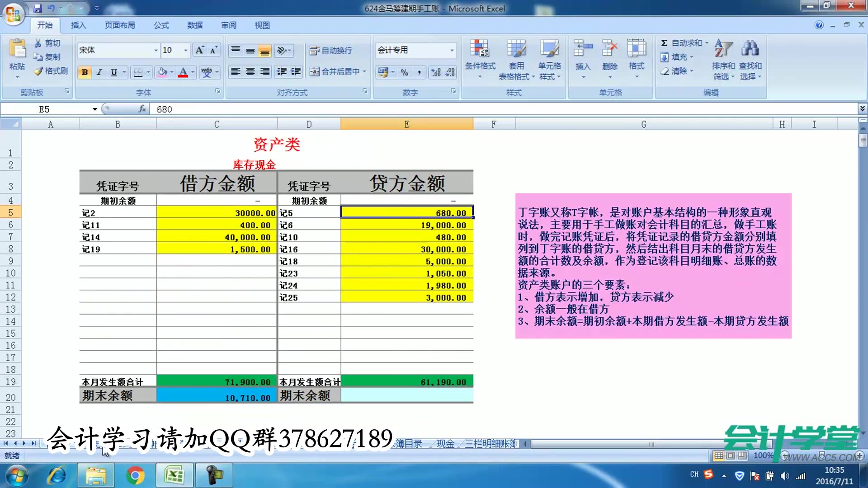
Task: Select the percent style icon
Action: [405, 72]
